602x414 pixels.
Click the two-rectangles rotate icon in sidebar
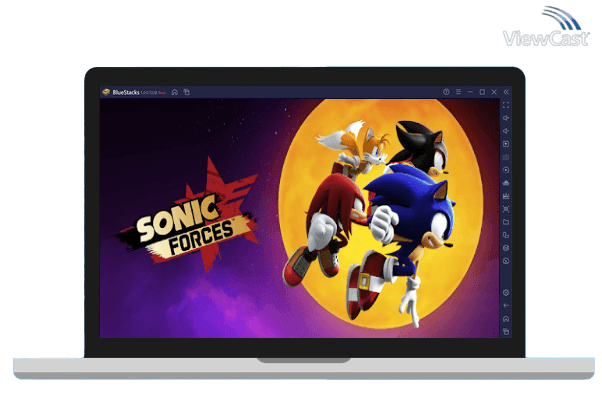(x=506, y=235)
